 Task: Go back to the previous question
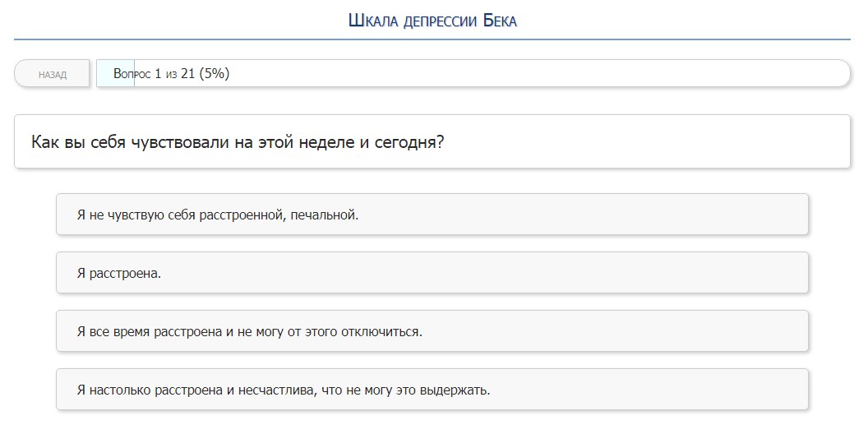point(52,74)
